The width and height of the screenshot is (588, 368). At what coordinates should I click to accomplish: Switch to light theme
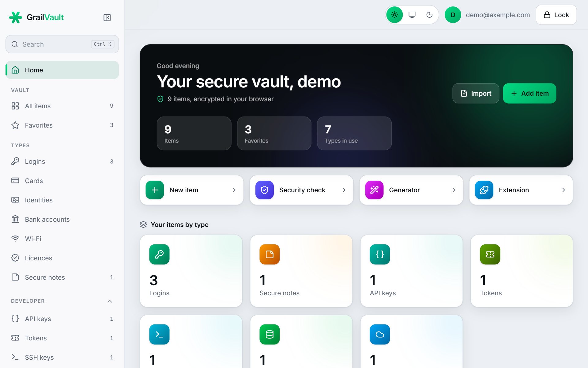pyautogui.click(x=394, y=15)
